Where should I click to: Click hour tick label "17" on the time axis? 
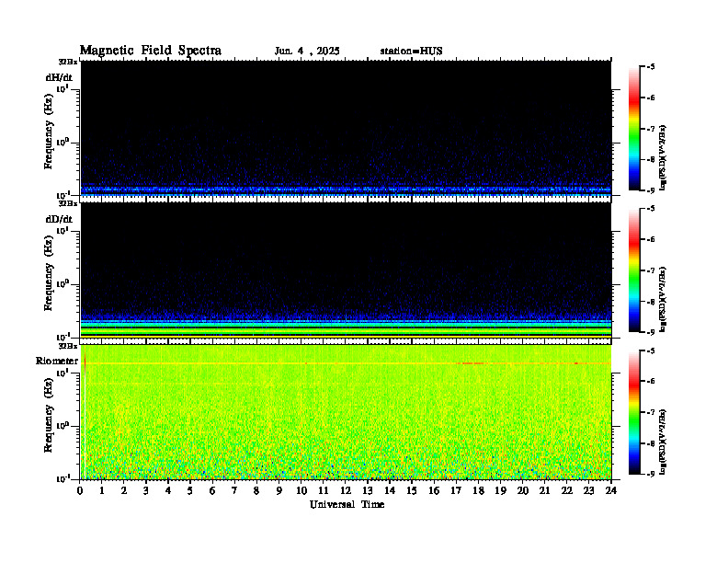[x=457, y=490]
